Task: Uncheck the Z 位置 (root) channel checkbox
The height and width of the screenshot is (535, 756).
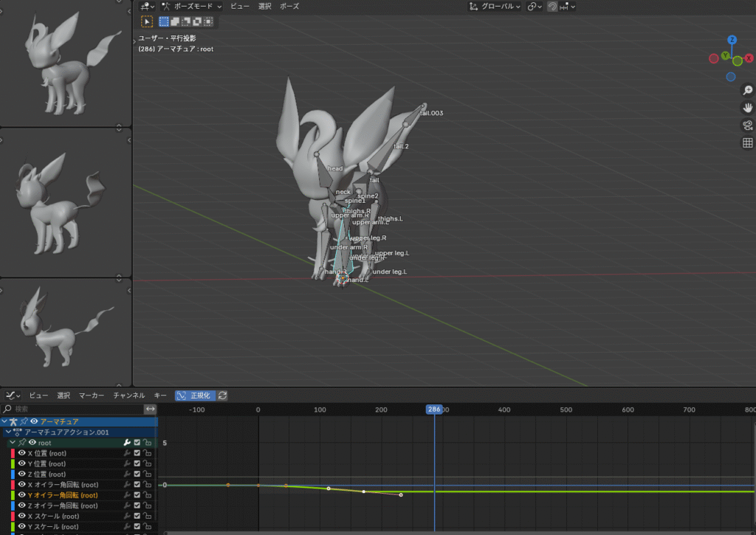Action: [137, 474]
